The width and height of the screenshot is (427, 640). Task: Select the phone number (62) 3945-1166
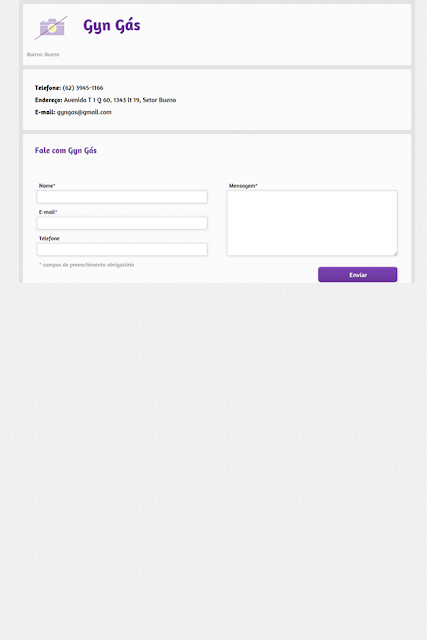[83, 88]
